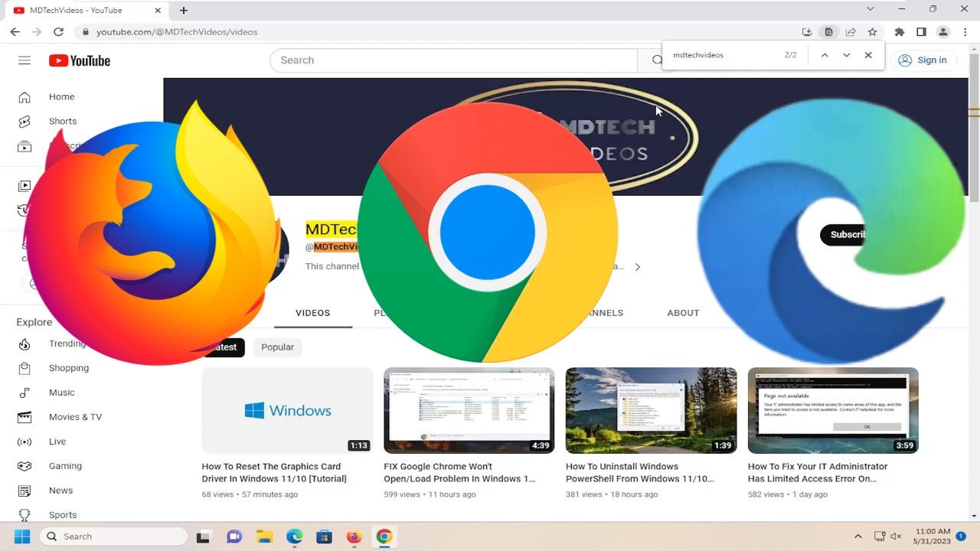Launch Firefox from the taskbar
The height and width of the screenshot is (551, 980).
tap(354, 536)
